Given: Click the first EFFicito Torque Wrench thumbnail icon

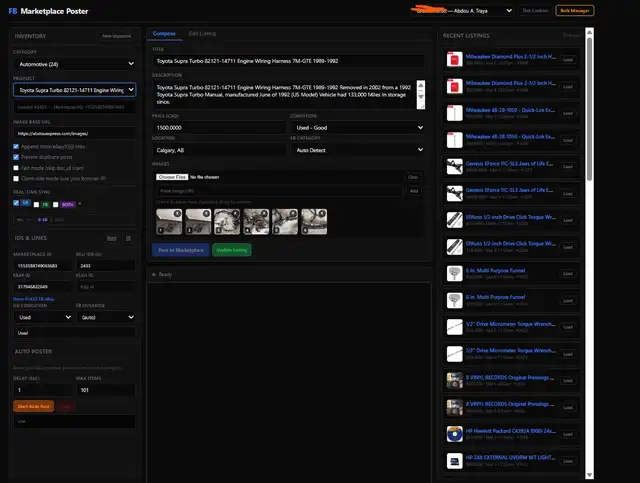Looking at the screenshot, I should (x=455, y=218).
